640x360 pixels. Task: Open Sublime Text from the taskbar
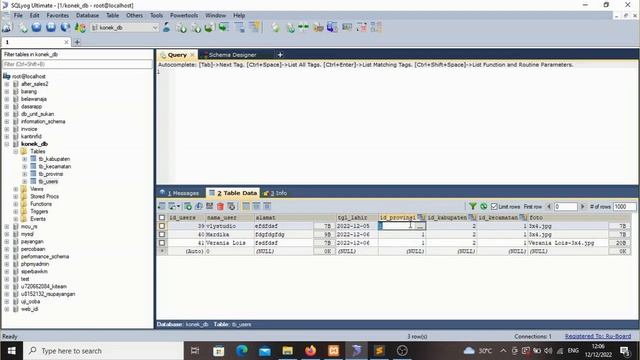pos(379,351)
